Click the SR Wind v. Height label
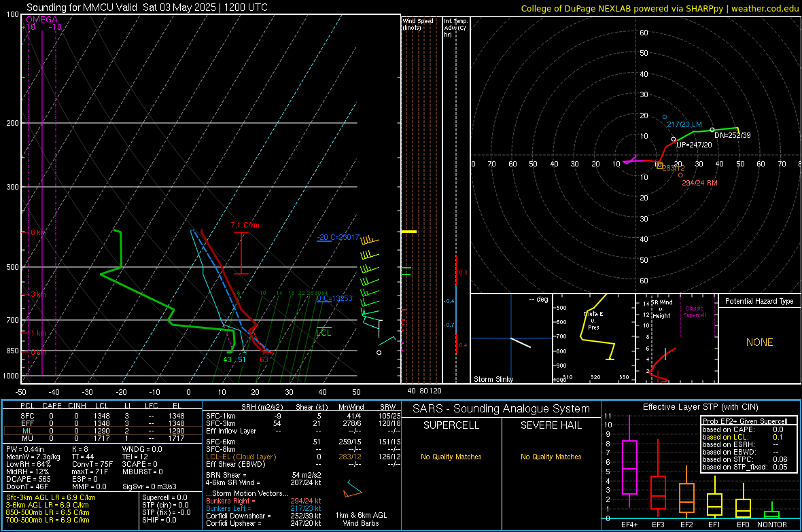The height and width of the screenshot is (532, 802). tap(661, 309)
